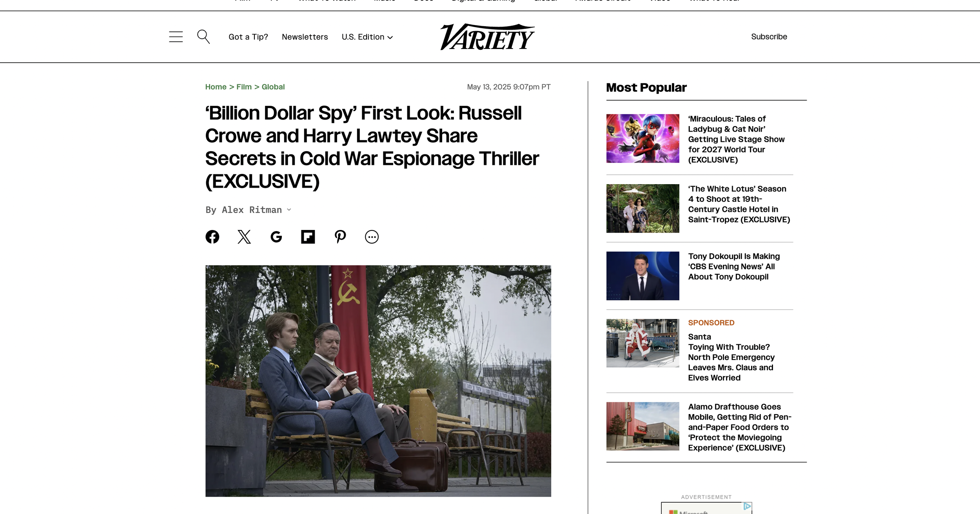Open the hamburger menu icon

coord(176,37)
